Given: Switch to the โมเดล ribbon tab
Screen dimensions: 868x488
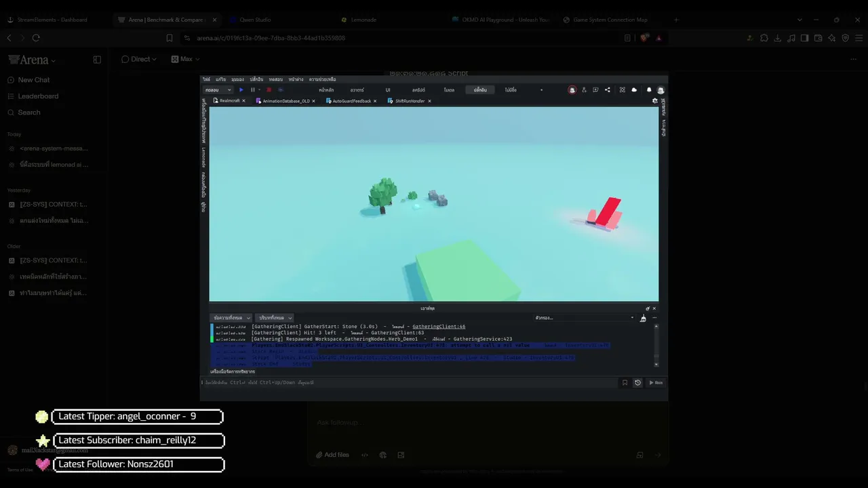Looking at the screenshot, I should (449, 89).
